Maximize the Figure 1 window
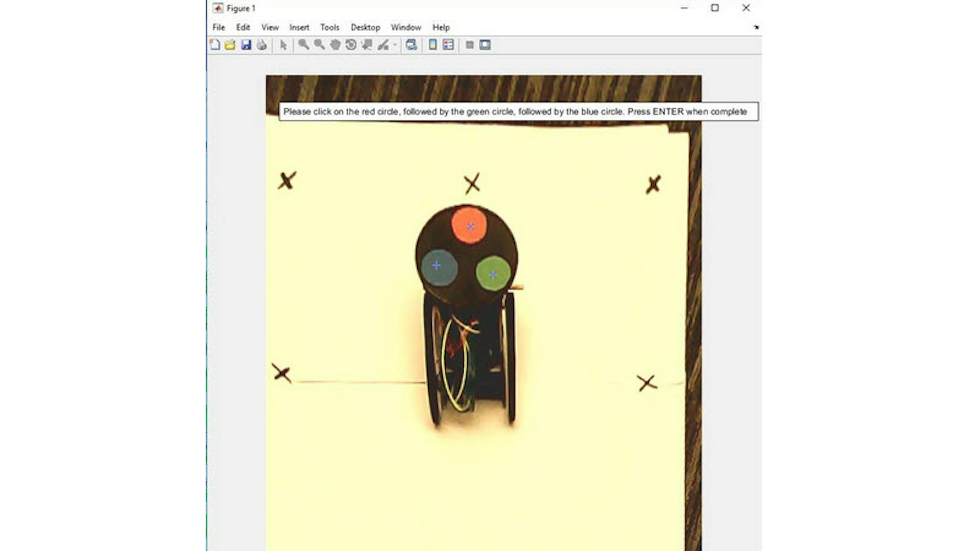 coord(715,8)
